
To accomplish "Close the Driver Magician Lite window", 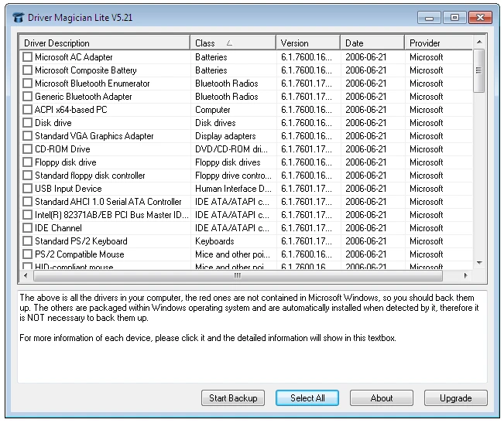I will tap(480, 18).
